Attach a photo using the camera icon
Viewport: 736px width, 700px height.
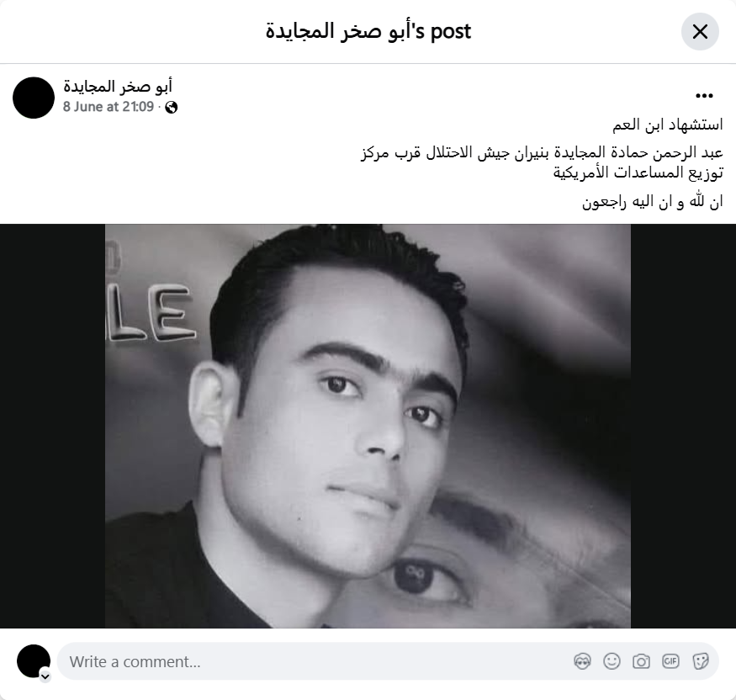(641, 661)
